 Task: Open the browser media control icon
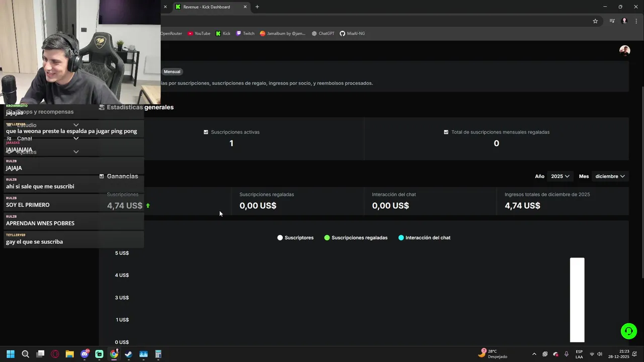click(x=612, y=21)
